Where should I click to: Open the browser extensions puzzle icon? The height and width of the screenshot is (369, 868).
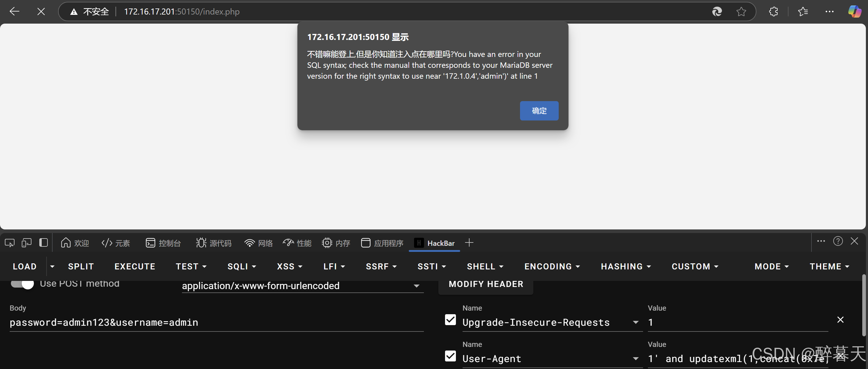click(x=773, y=12)
